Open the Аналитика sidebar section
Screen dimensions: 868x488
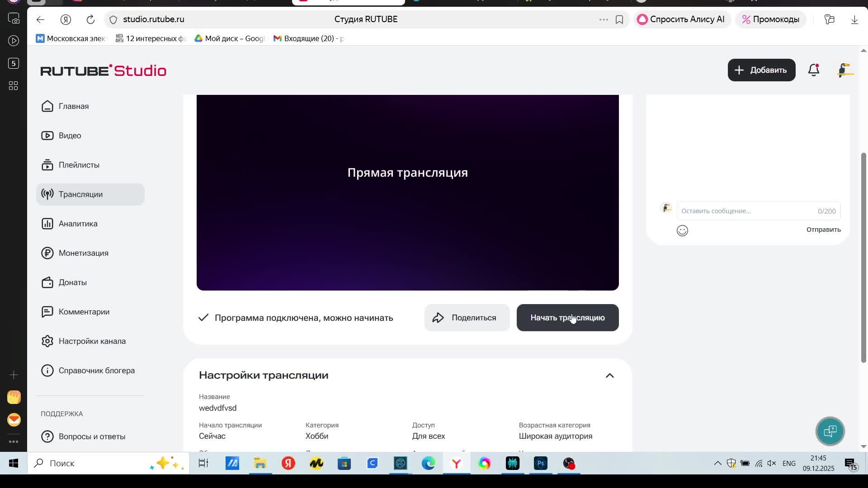click(x=78, y=224)
